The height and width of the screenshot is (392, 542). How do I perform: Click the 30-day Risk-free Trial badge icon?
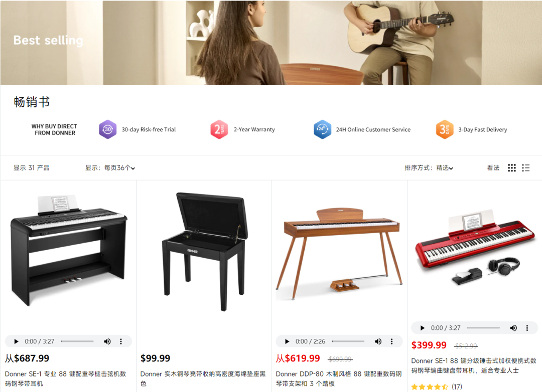(x=108, y=129)
